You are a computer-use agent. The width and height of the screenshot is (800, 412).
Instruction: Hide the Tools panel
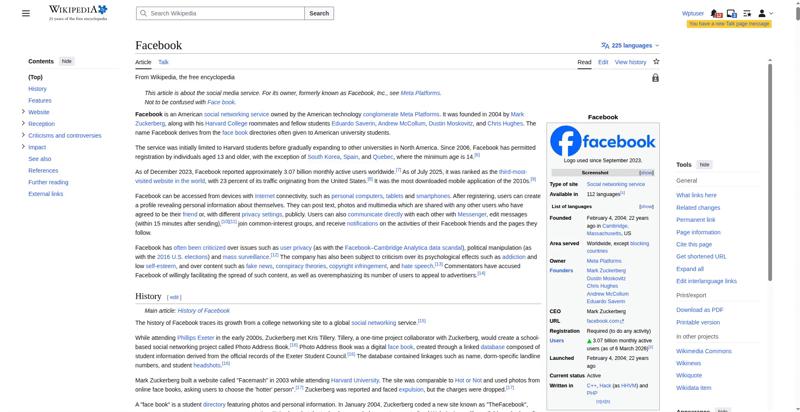[x=704, y=164]
